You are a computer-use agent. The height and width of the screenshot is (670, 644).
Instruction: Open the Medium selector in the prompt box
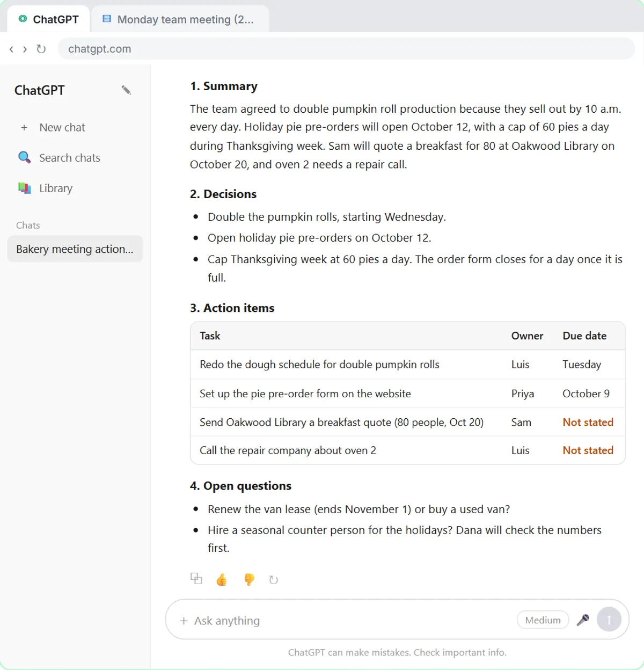pyautogui.click(x=543, y=620)
